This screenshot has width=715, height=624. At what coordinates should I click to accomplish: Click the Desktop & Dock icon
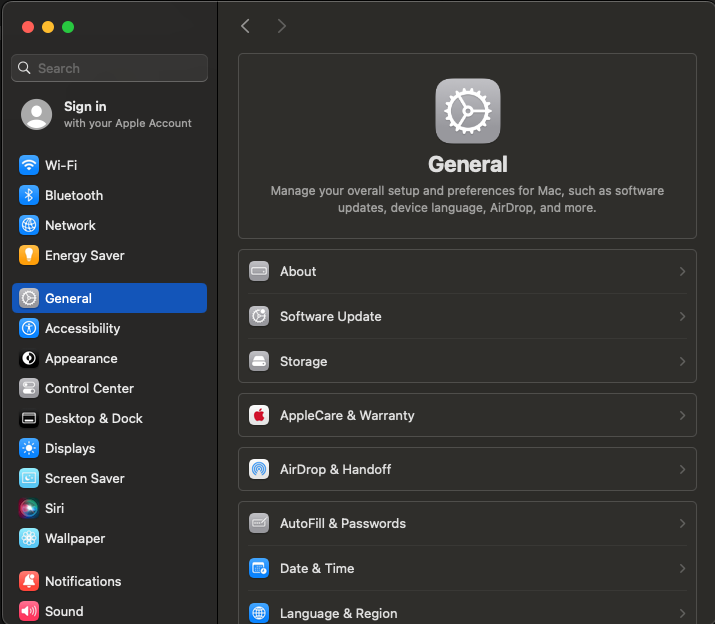[x=29, y=418]
